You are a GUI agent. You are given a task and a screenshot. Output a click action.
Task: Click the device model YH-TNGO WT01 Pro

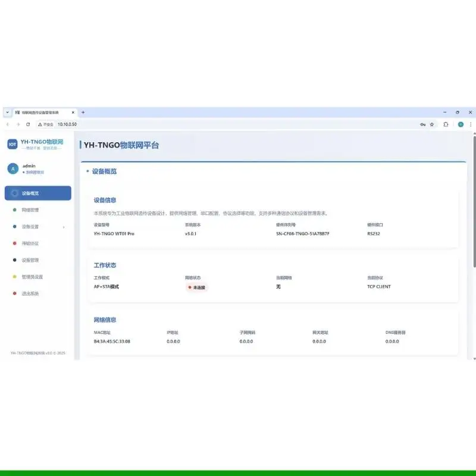114,233
